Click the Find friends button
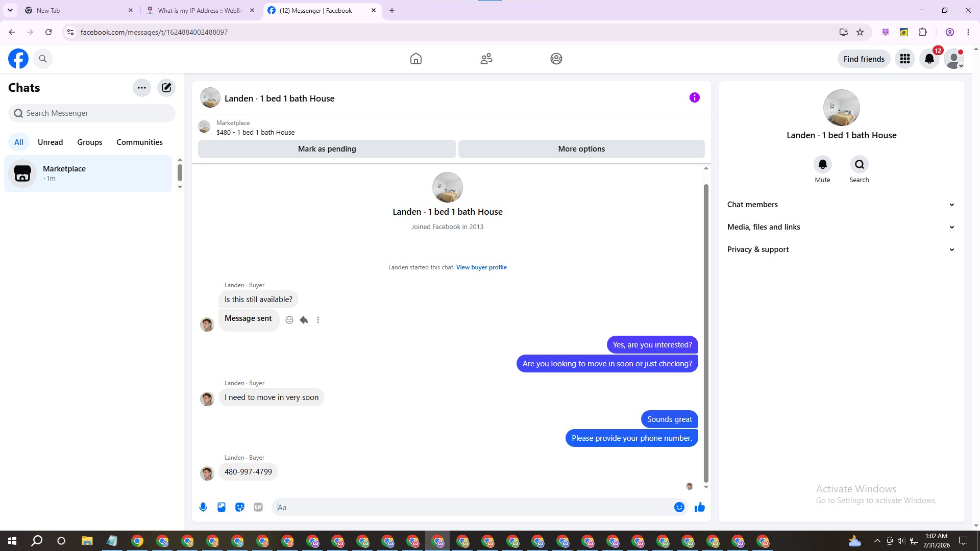 coord(864,59)
